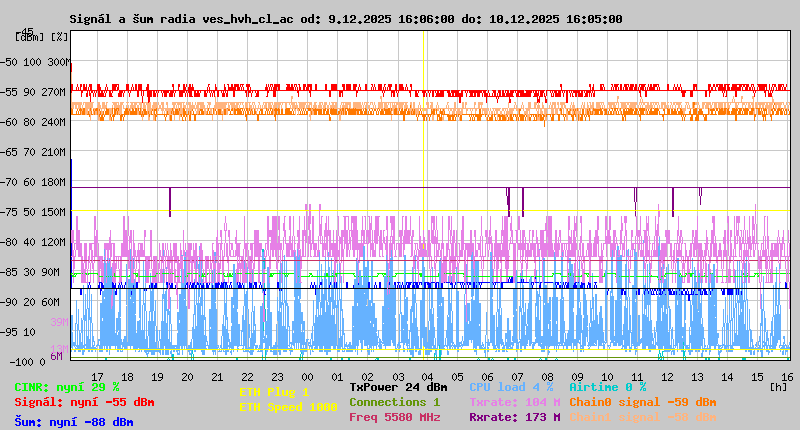This screenshot has height=430, width=800.
Task: Click the [dBm] [%] axis unit header
Action: (42, 37)
